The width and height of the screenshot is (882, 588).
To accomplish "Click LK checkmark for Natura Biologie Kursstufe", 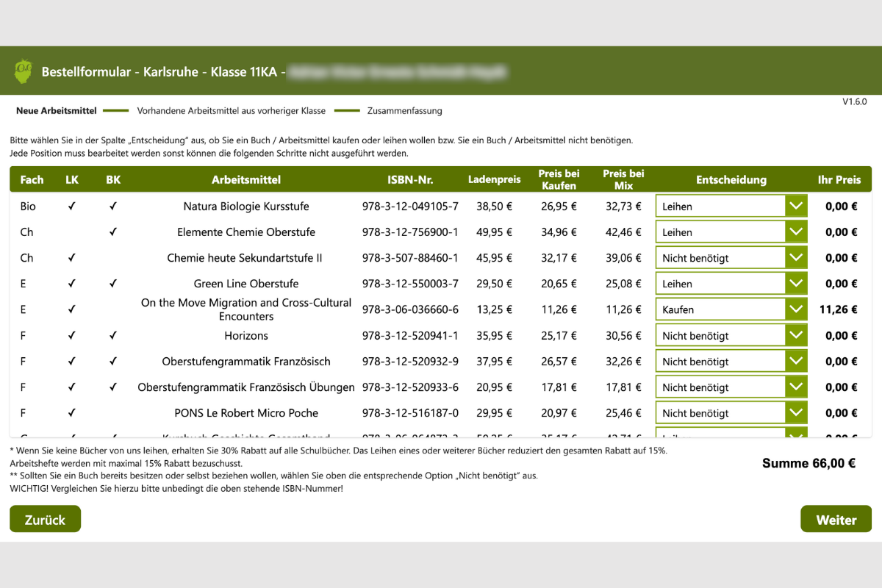I will click(71, 207).
